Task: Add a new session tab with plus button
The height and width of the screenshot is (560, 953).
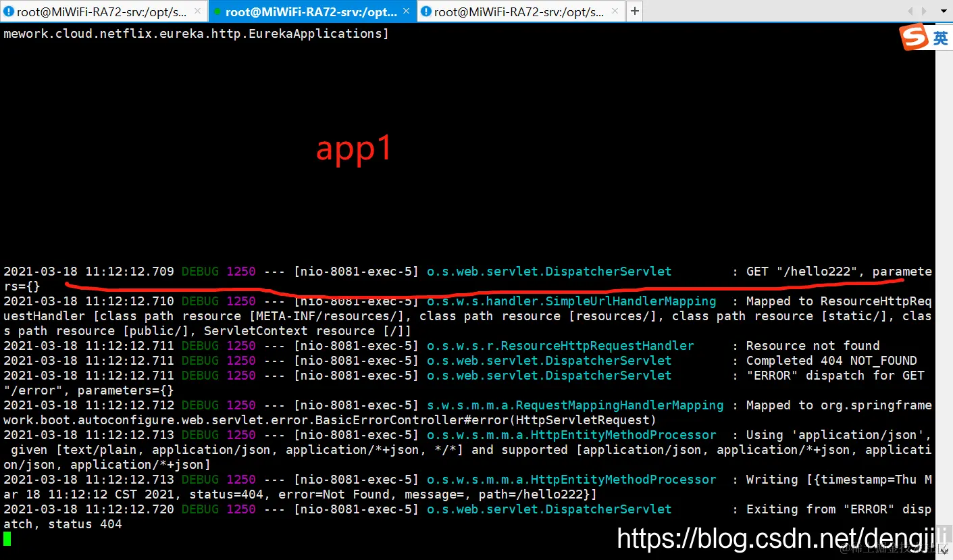Action: coord(634,11)
